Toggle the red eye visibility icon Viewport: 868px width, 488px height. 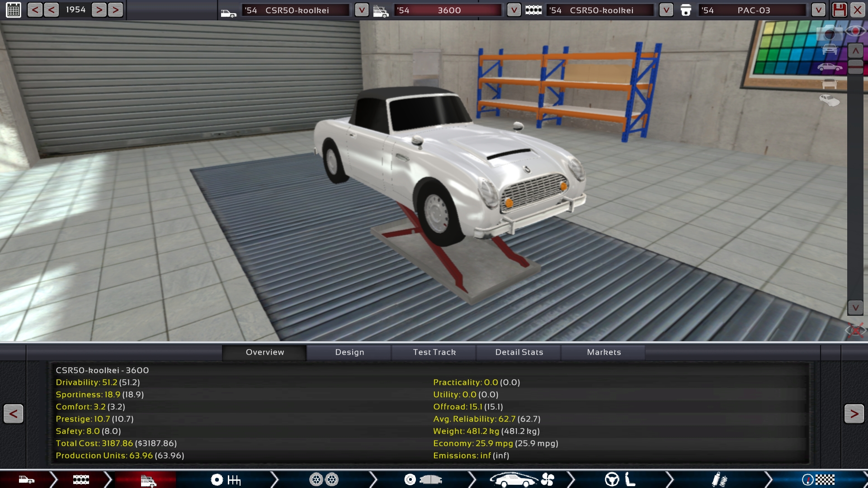coord(855,31)
